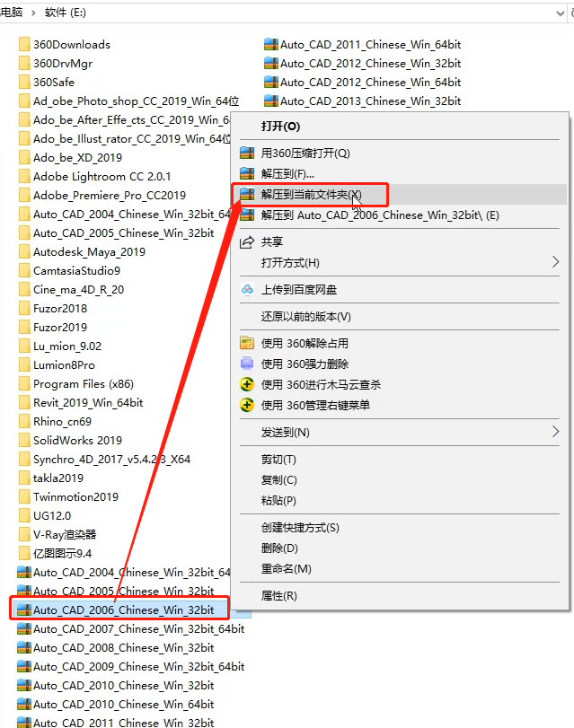
Task: Click archive icon of Auto_CAD_2012_Chinese_Win_32bit
Action: click(x=271, y=63)
